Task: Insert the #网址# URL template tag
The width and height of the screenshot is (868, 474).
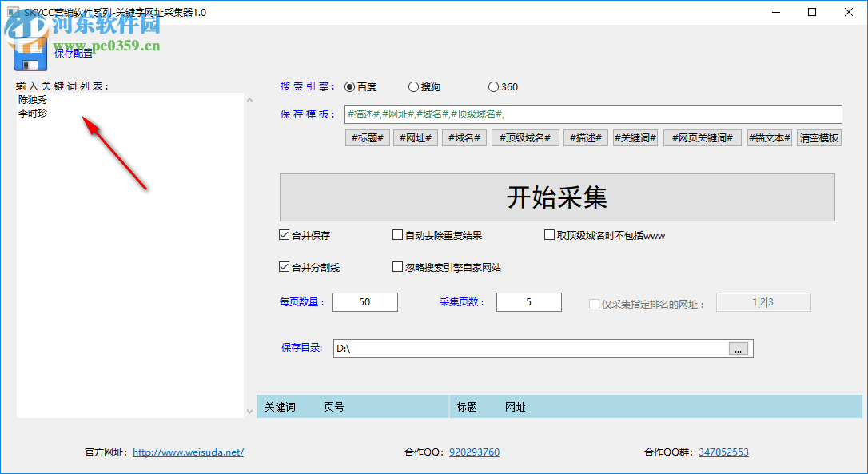Action: [415, 137]
